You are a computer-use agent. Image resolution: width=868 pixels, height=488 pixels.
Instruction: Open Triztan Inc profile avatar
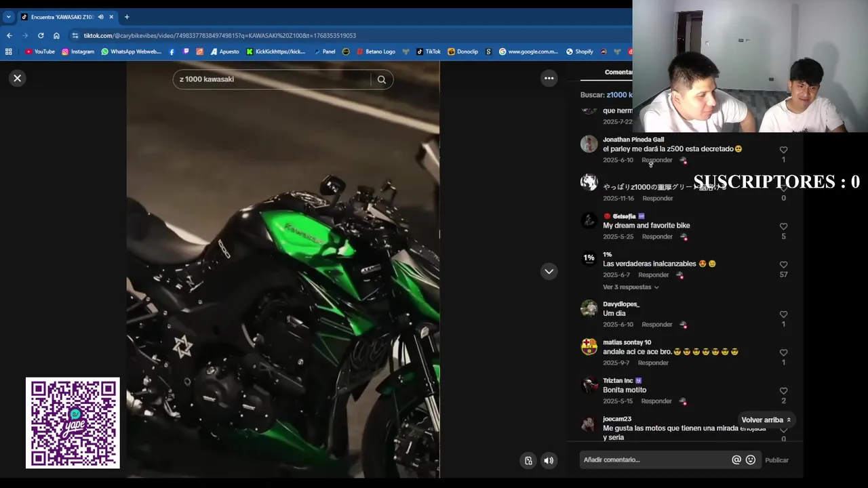589,385
